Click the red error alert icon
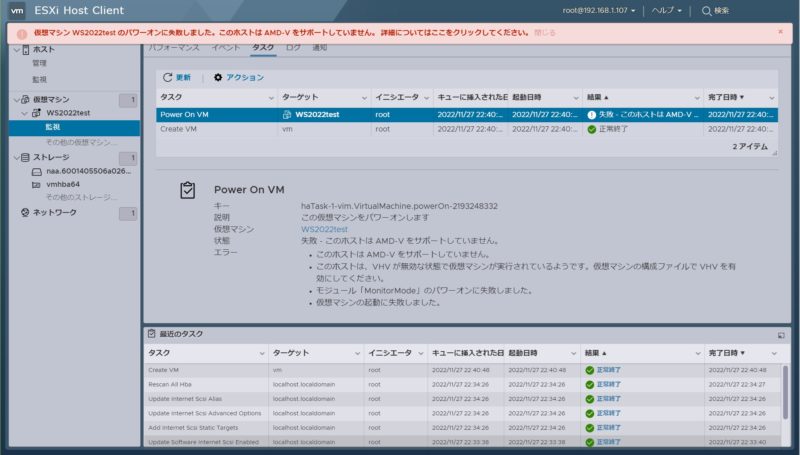800x455 pixels. (22, 34)
